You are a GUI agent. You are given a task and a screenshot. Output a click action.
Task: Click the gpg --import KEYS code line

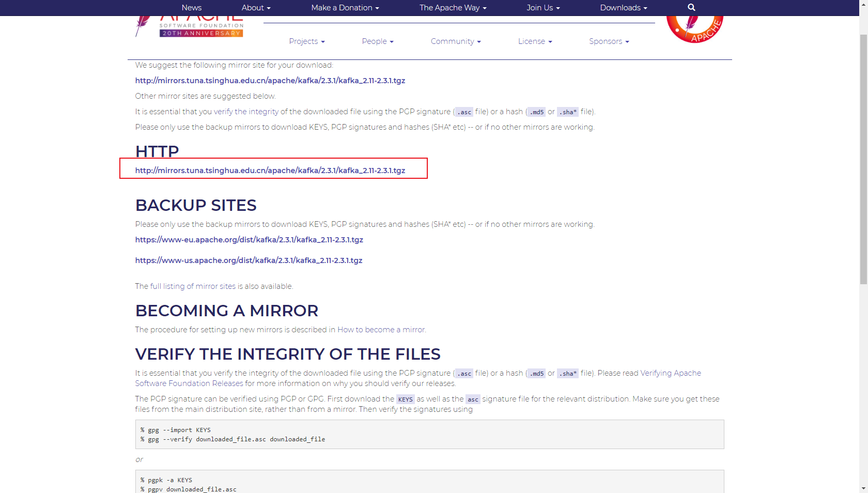(x=176, y=430)
